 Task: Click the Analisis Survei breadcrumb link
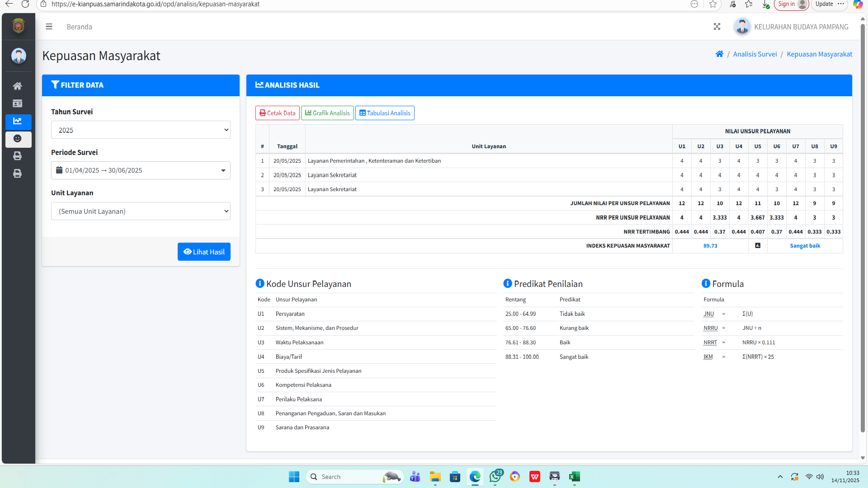click(x=755, y=54)
